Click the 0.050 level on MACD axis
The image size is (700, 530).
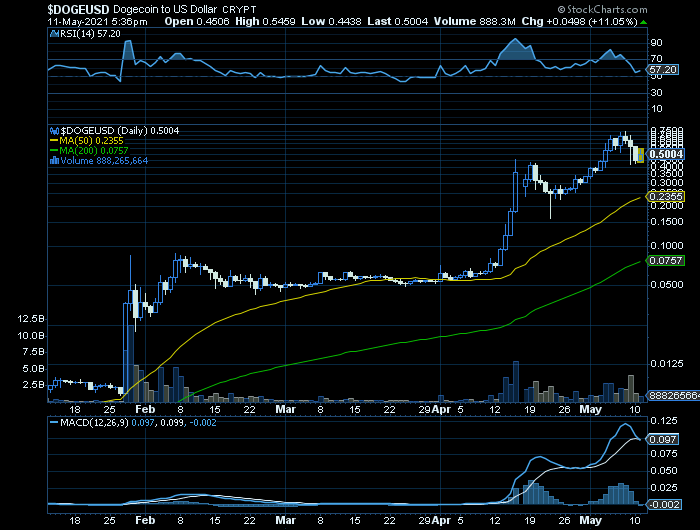664,471
